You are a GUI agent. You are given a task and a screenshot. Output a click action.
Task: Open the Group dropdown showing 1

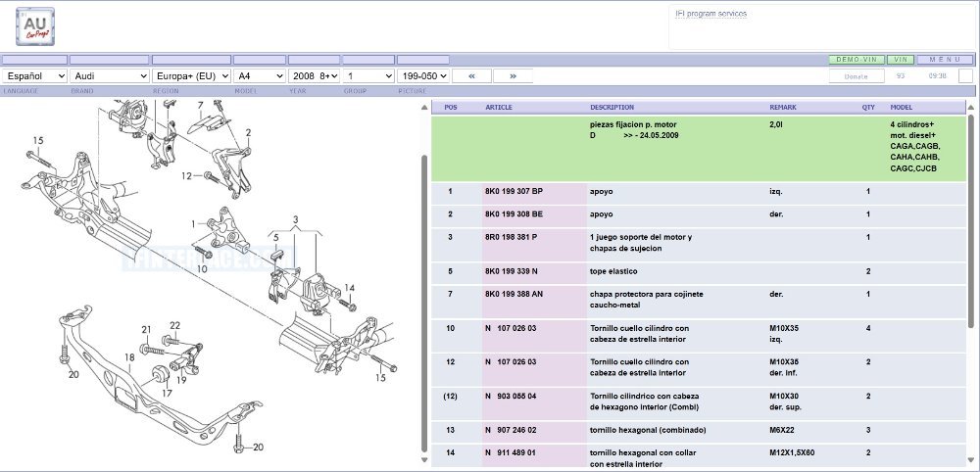(368, 75)
